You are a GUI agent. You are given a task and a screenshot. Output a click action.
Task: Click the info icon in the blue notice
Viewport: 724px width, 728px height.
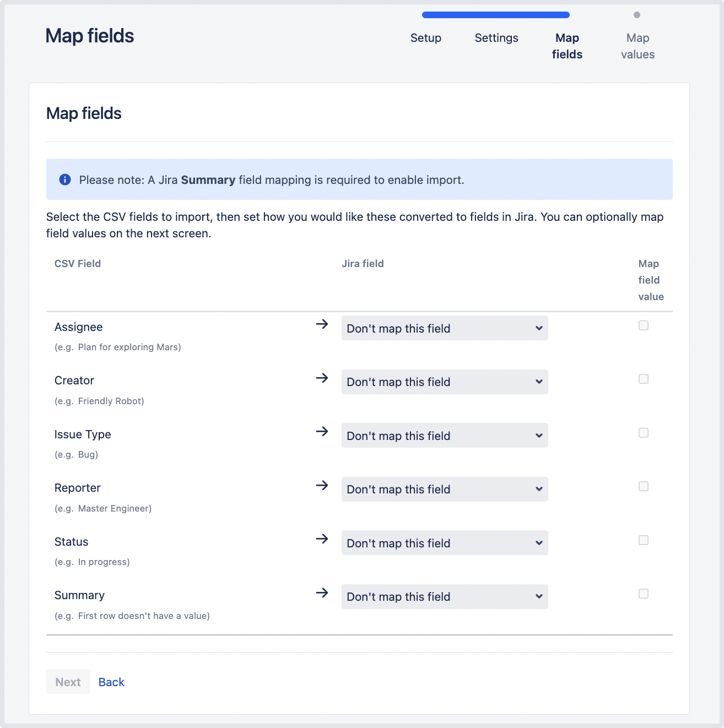coord(65,180)
